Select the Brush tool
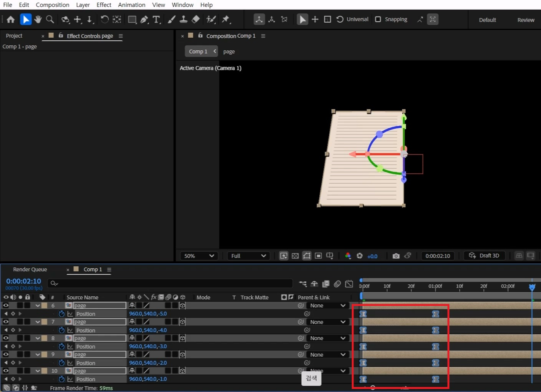The height and width of the screenshot is (392, 541). (172, 19)
